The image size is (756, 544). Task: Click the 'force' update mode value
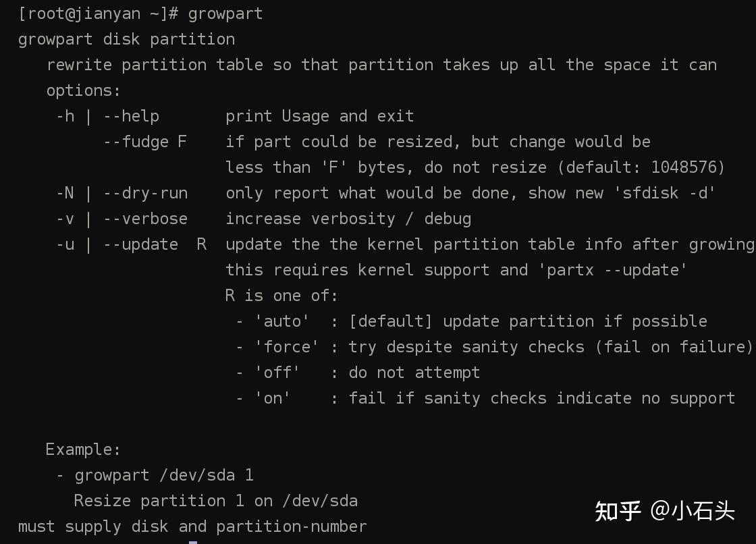(x=286, y=347)
